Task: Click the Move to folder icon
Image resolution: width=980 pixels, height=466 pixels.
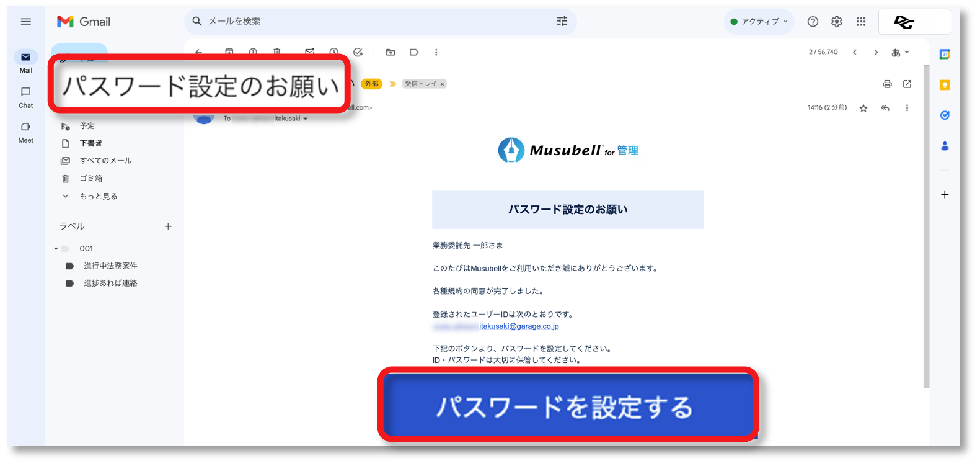Action: (x=391, y=53)
